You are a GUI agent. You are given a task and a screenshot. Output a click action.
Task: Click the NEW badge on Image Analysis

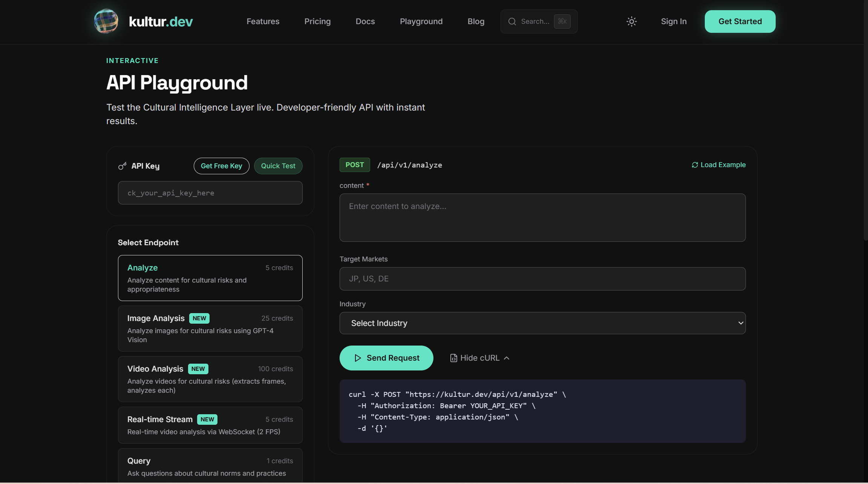point(199,318)
